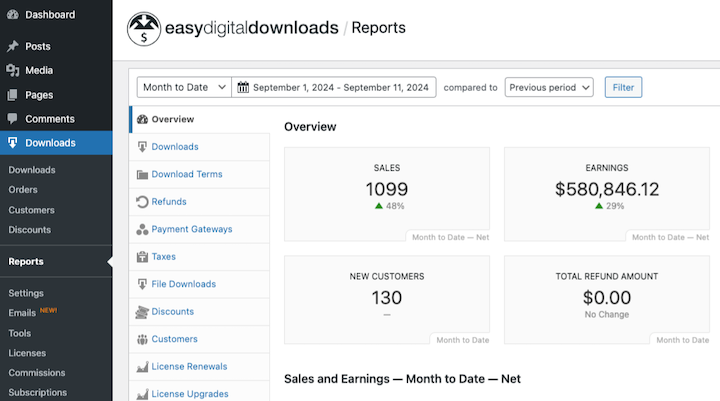The height and width of the screenshot is (401, 720).
Task: Click the date range field September 2024
Action: 334,87
